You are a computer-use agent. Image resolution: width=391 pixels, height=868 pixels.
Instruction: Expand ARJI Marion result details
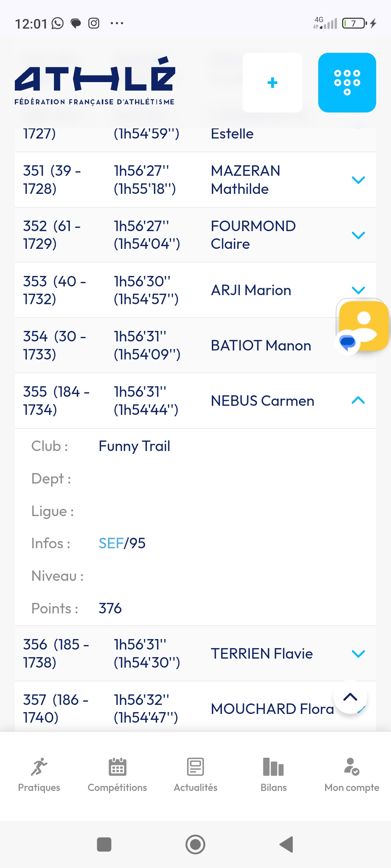pos(358,290)
